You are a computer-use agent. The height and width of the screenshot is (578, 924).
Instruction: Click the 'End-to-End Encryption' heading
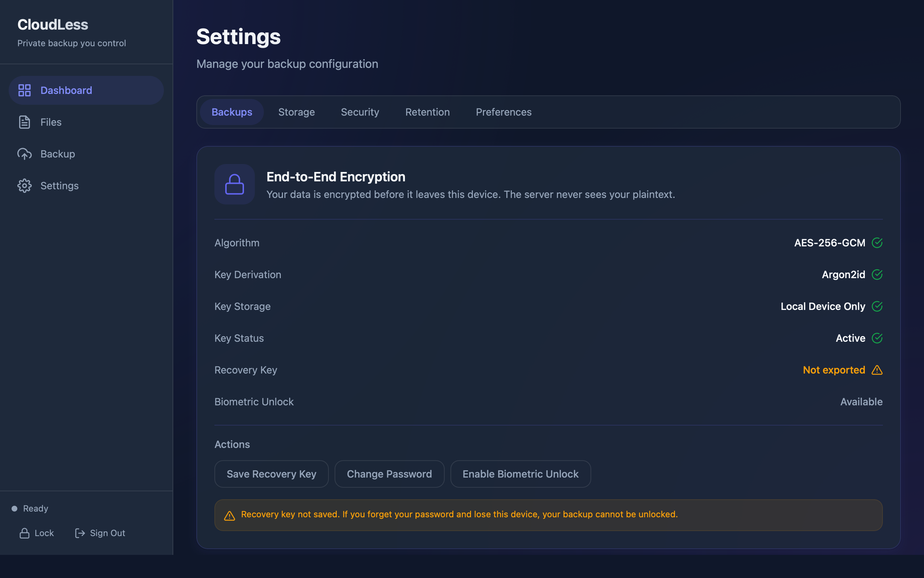point(336,177)
